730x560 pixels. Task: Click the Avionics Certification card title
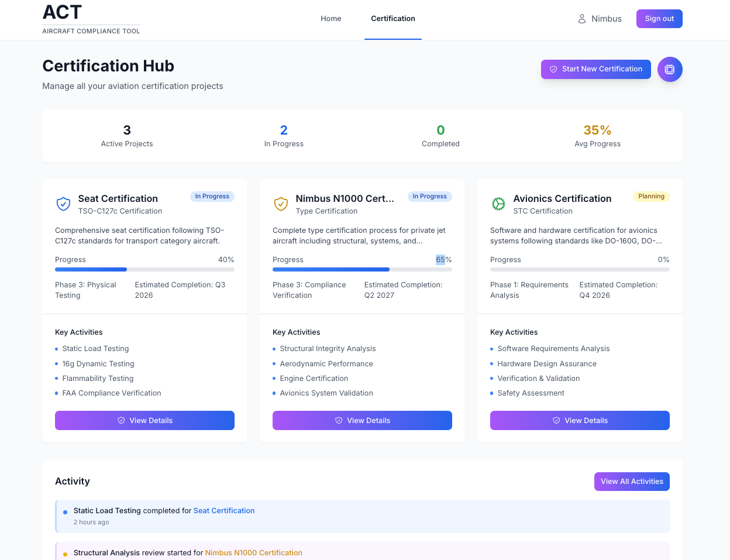pos(563,199)
